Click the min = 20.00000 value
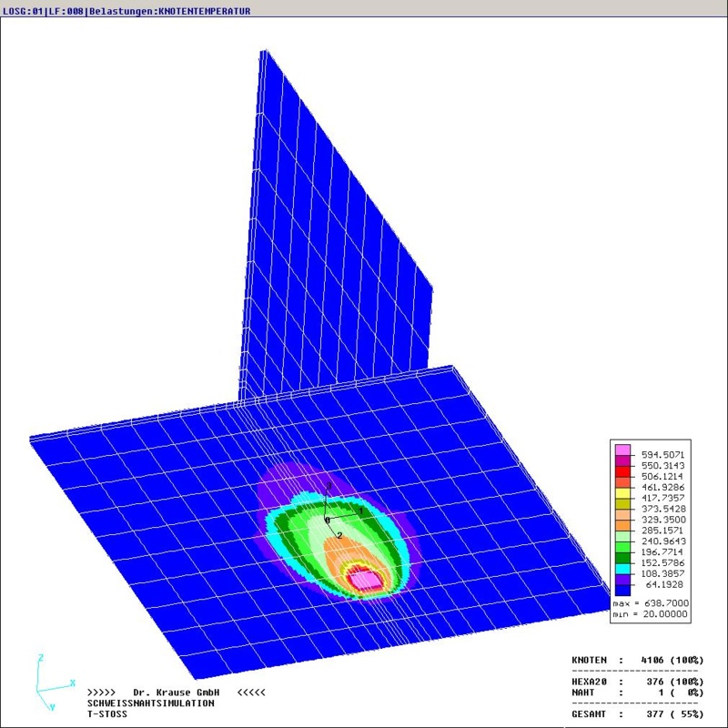The height and width of the screenshot is (728, 728). [x=650, y=615]
